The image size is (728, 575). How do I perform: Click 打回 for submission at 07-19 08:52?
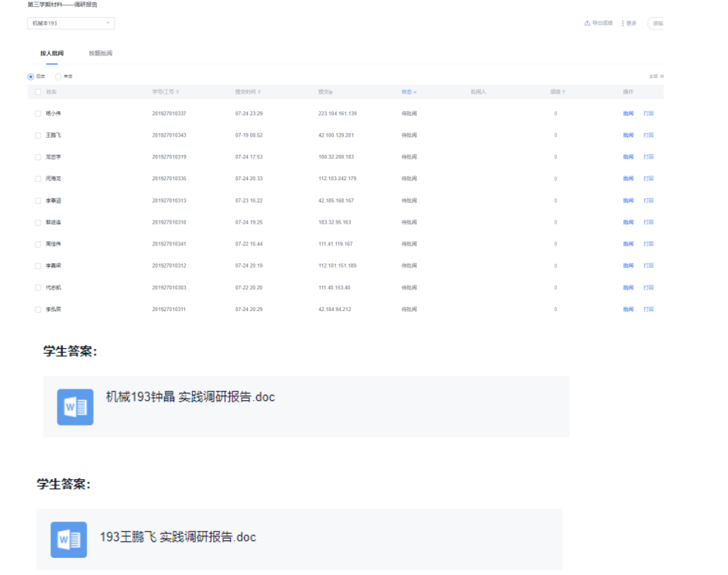pyautogui.click(x=648, y=135)
